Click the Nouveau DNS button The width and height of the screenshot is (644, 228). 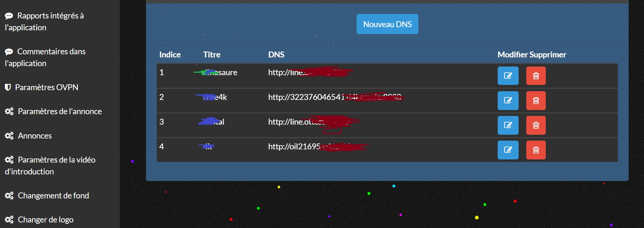click(x=387, y=24)
